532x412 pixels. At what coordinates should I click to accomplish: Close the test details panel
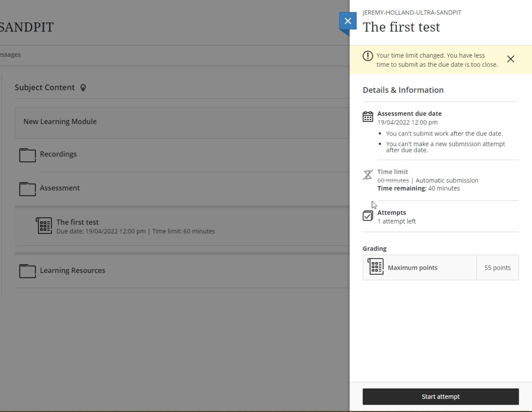(348, 21)
